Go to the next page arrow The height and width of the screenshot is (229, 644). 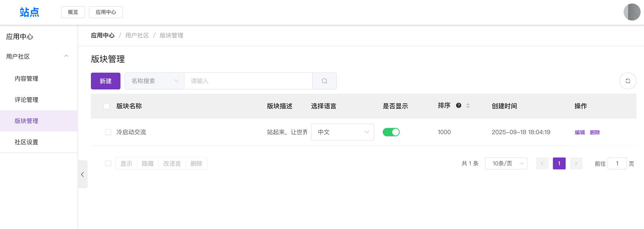pos(576,164)
